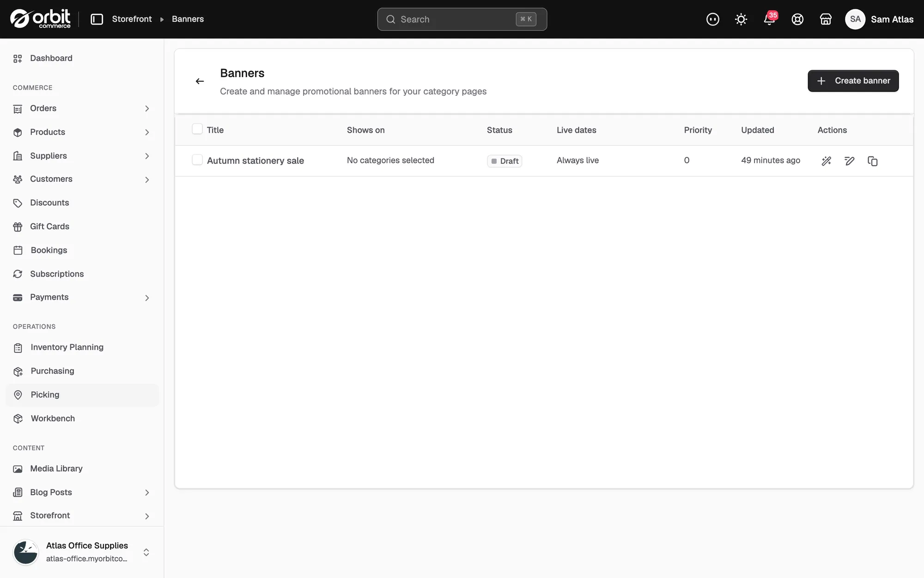Toggle the sidebar panel icon
Viewport: 924px width, 578px height.
97,19
